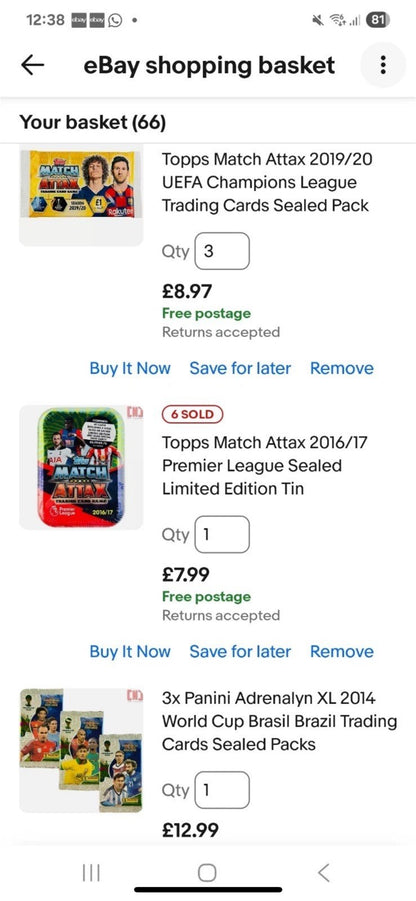Image resolution: width=416 pixels, height=901 pixels.
Task: Tap the back arrow in the header
Action: coord(33,65)
